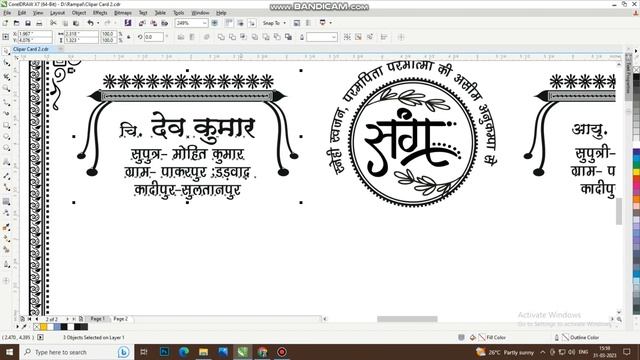Select the Freehand tool in toolbox
Viewport: 640px width, 360px height.
coord(6,101)
